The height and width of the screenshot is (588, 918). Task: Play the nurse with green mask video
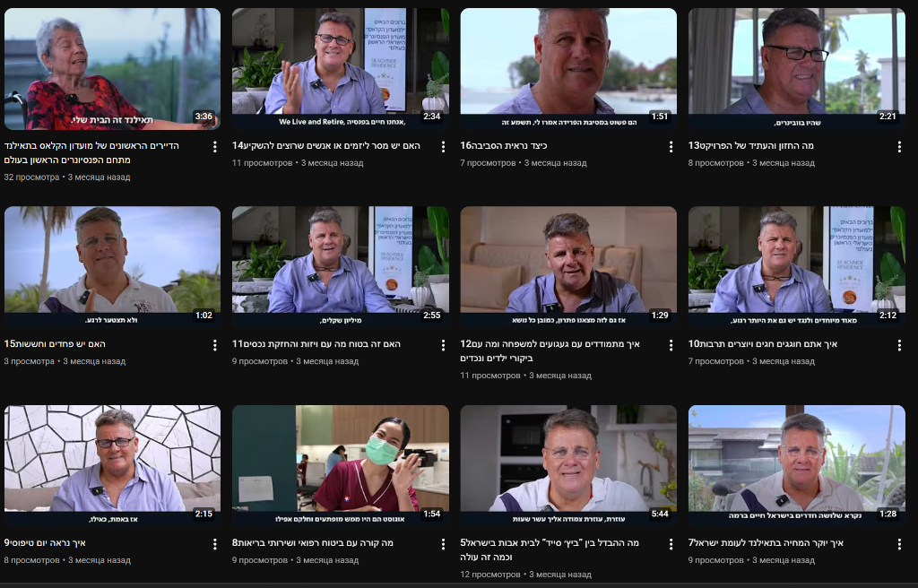pyautogui.click(x=341, y=465)
